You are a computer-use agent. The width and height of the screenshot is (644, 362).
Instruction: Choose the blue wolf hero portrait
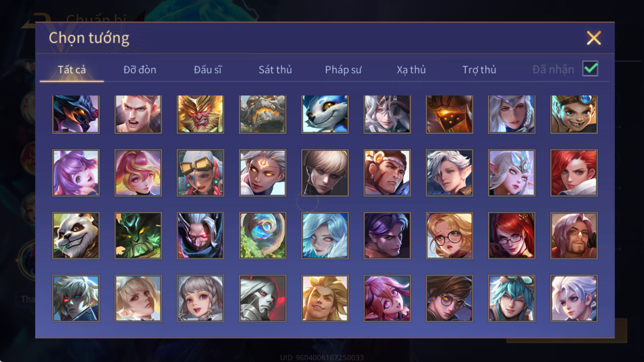coord(325,114)
